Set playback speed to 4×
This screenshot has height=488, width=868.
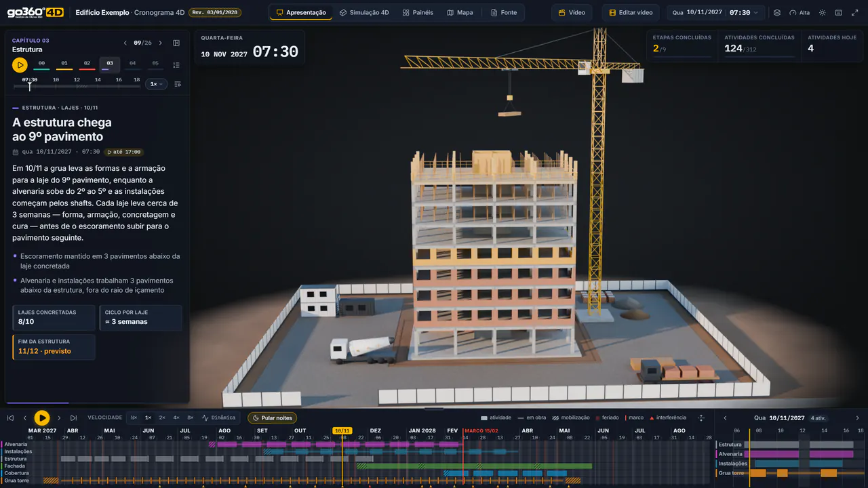176,418
